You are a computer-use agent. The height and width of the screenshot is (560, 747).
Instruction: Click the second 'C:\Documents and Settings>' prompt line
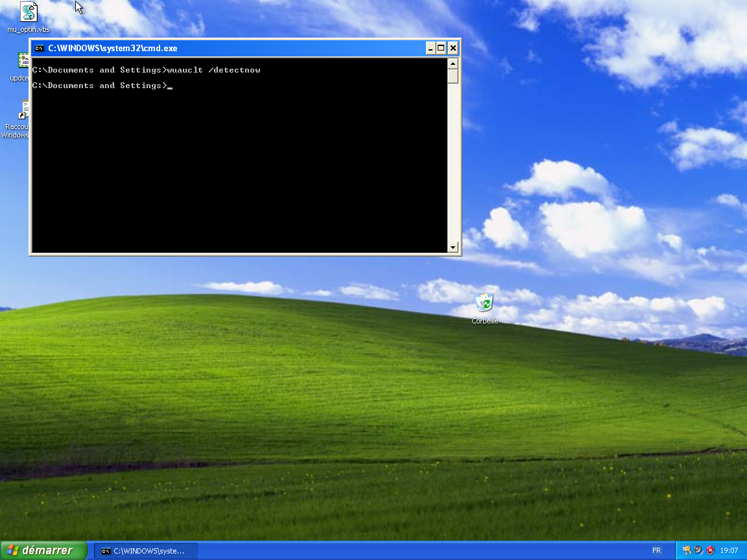(100, 86)
